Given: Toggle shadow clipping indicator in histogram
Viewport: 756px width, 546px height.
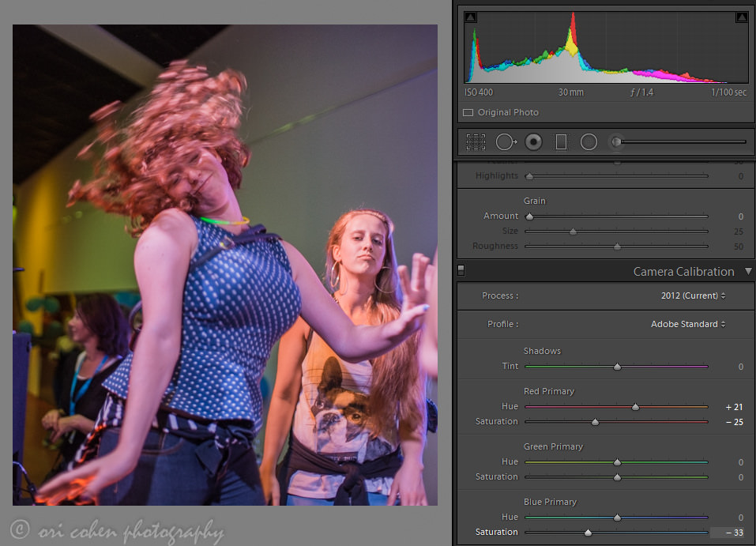Looking at the screenshot, I should (471, 17).
